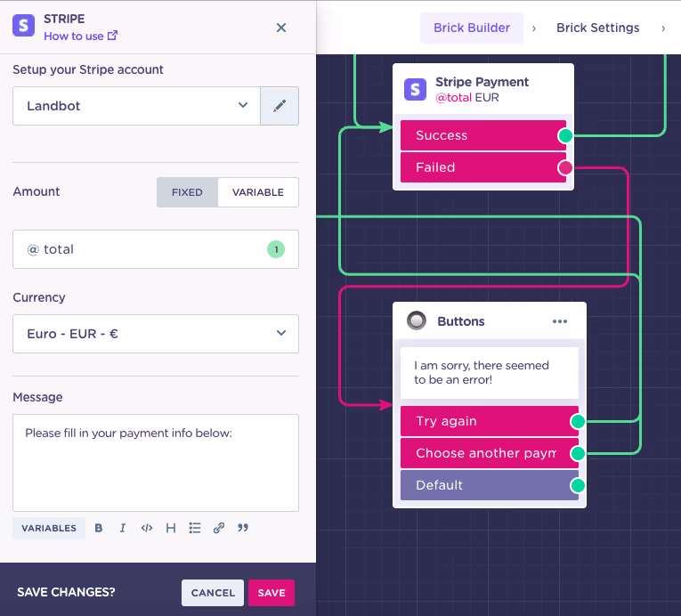Select the Default output row

pyautogui.click(x=490, y=485)
